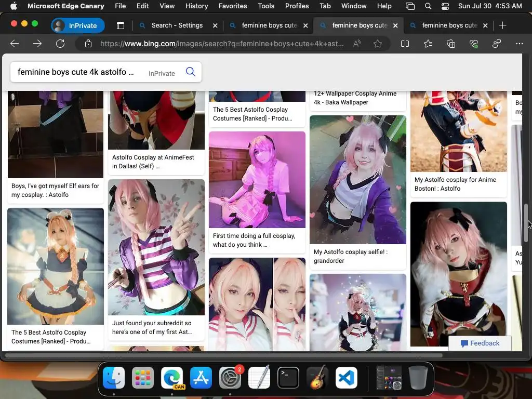Image resolution: width=532 pixels, height=399 pixels.
Task: Switch to Search - Settings tab
Action: point(177,25)
